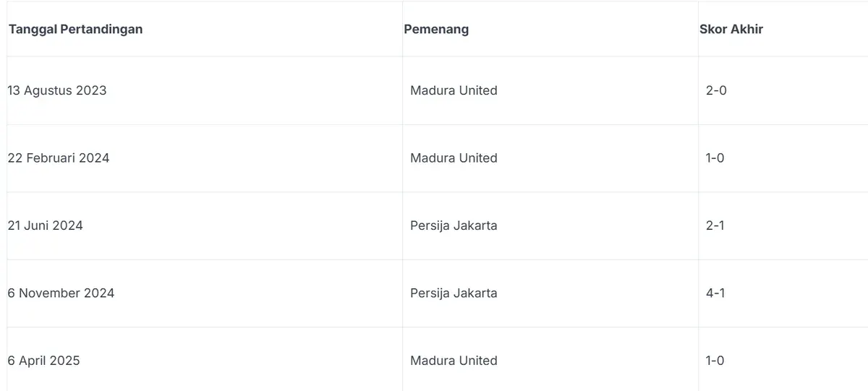
Task: Click Persija Jakarta in the 6 November 2024 row
Action: 454,293
